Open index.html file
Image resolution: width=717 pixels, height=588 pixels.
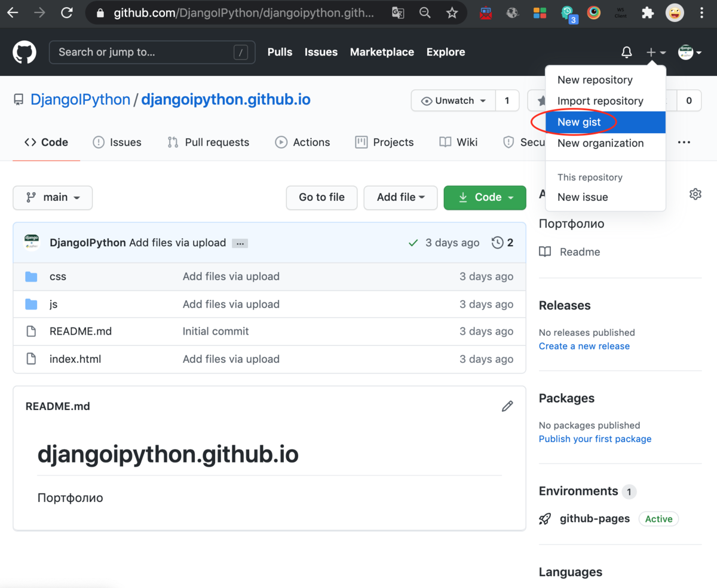click(x=75, y=359)
